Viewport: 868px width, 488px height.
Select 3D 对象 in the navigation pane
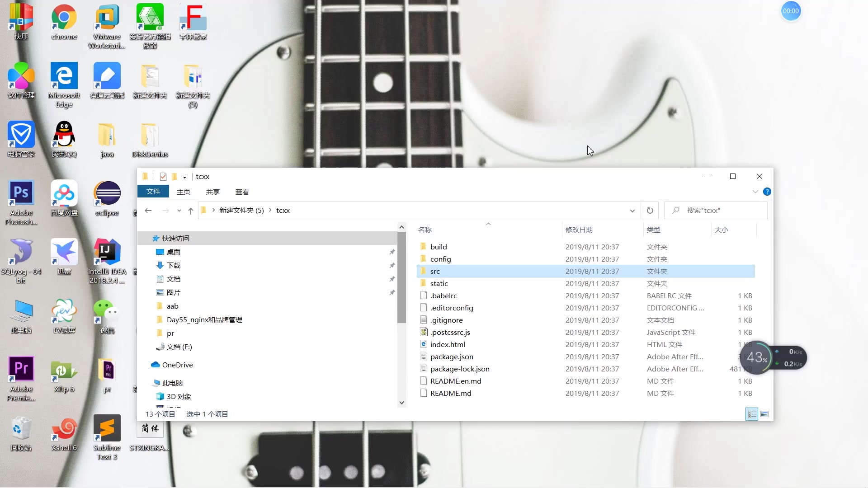coord(267,396)
